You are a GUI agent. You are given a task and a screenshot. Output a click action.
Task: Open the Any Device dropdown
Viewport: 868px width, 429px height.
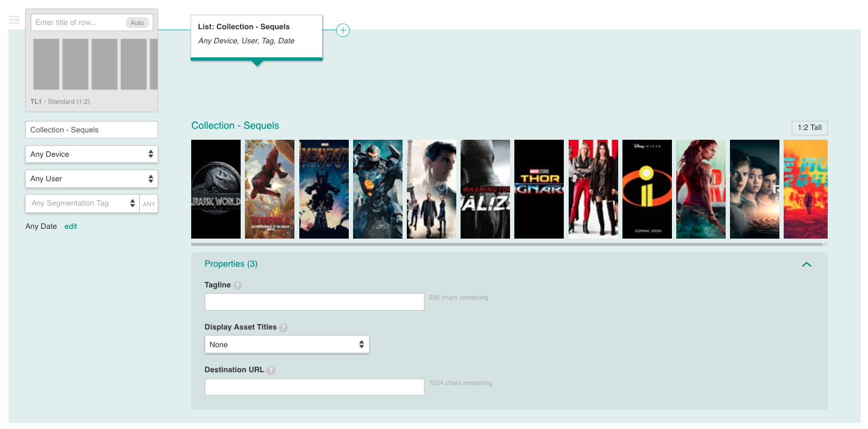point(92,154)
